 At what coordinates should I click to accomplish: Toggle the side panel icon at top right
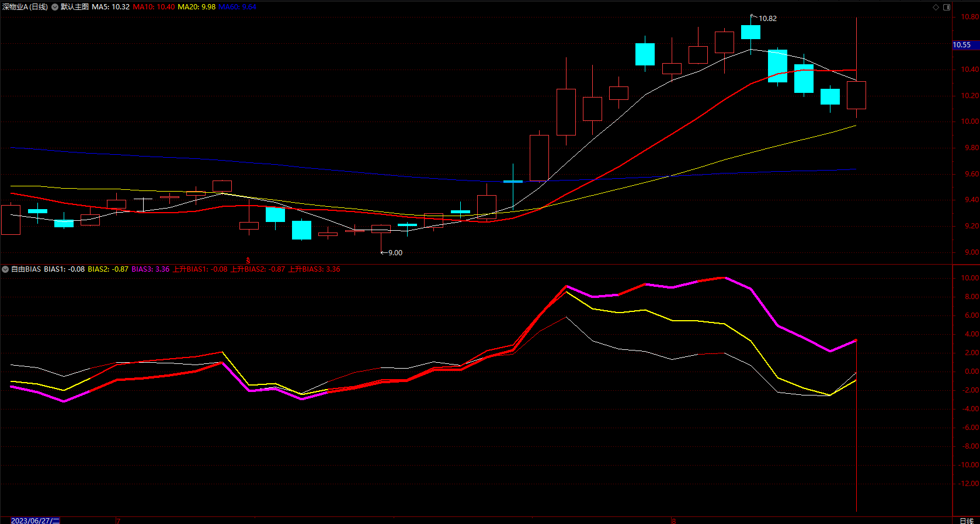[947, 7]
